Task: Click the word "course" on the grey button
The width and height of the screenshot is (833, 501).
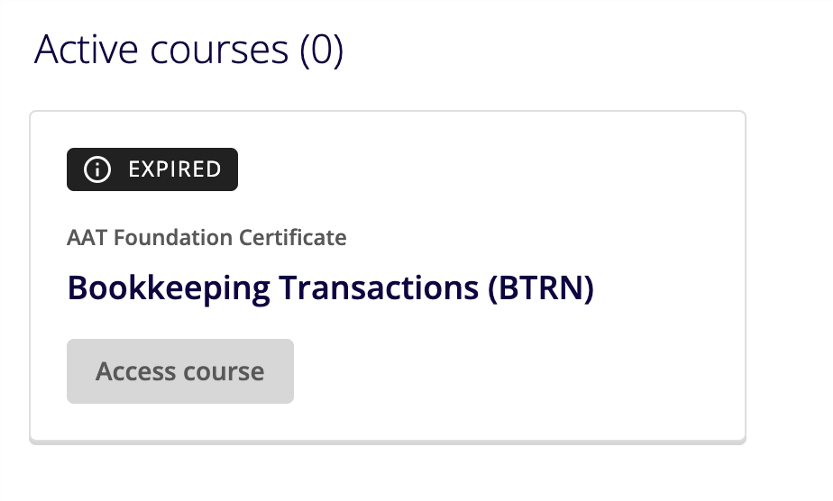Action: tap(224, 372)
